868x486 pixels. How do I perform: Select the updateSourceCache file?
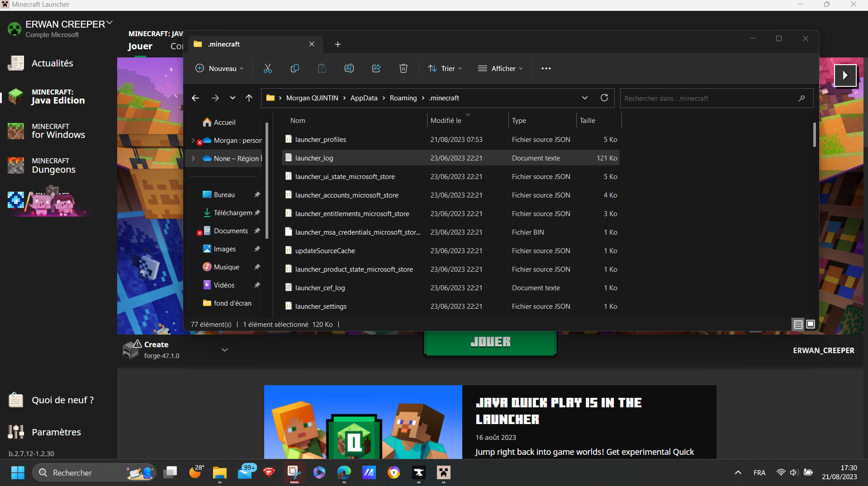pos(451,250)
